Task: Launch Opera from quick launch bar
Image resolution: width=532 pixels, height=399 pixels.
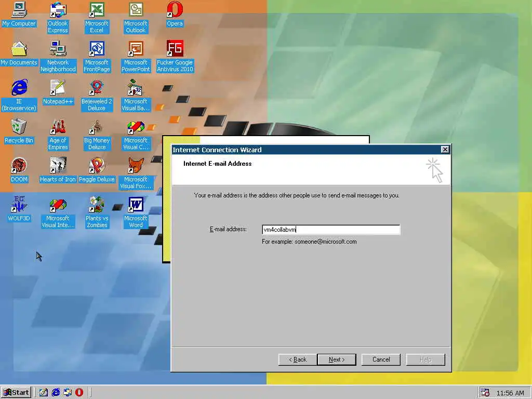Action: (x=79, y=393)
